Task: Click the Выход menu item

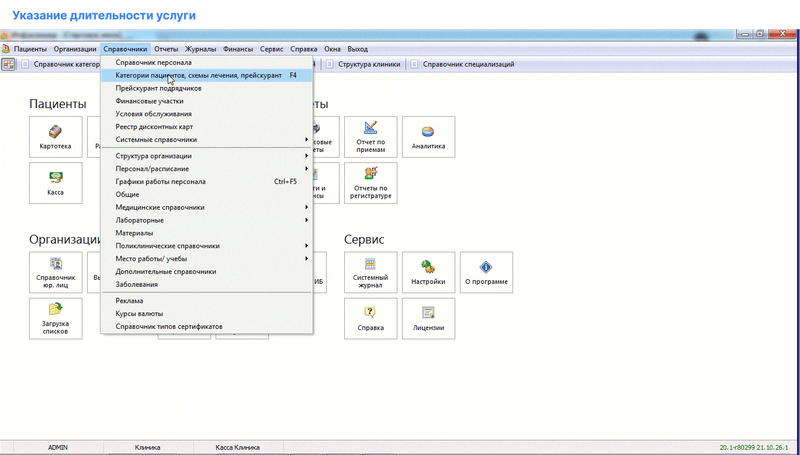Action: pos(358,49)
